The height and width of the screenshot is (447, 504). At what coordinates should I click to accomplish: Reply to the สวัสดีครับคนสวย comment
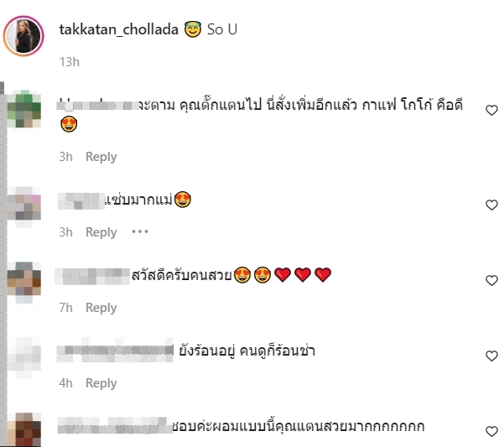(x=101, y=308)
